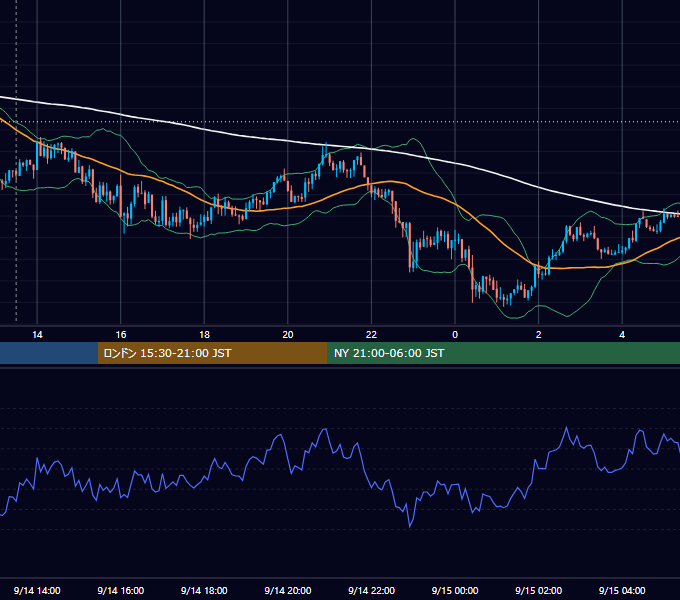Click the 9/15 00:00 time label
The width and height of the screenshot is (680, 600).
coord(455,590)
